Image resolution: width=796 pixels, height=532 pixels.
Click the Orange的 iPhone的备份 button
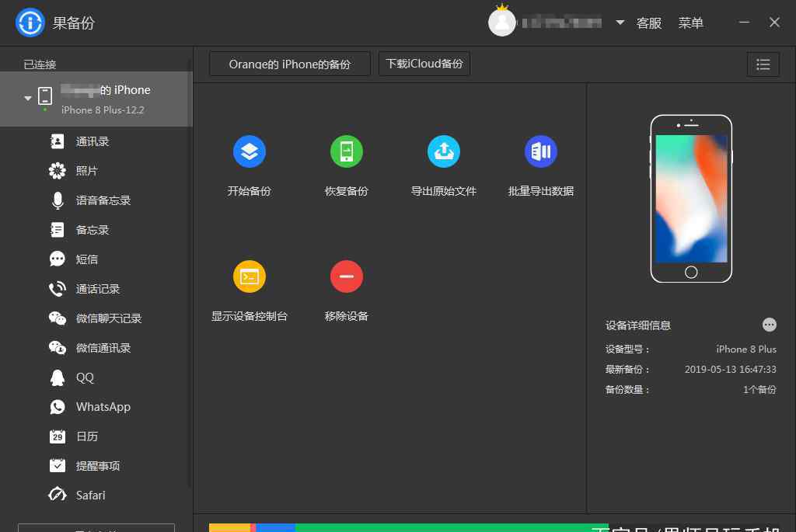[289, 64]
